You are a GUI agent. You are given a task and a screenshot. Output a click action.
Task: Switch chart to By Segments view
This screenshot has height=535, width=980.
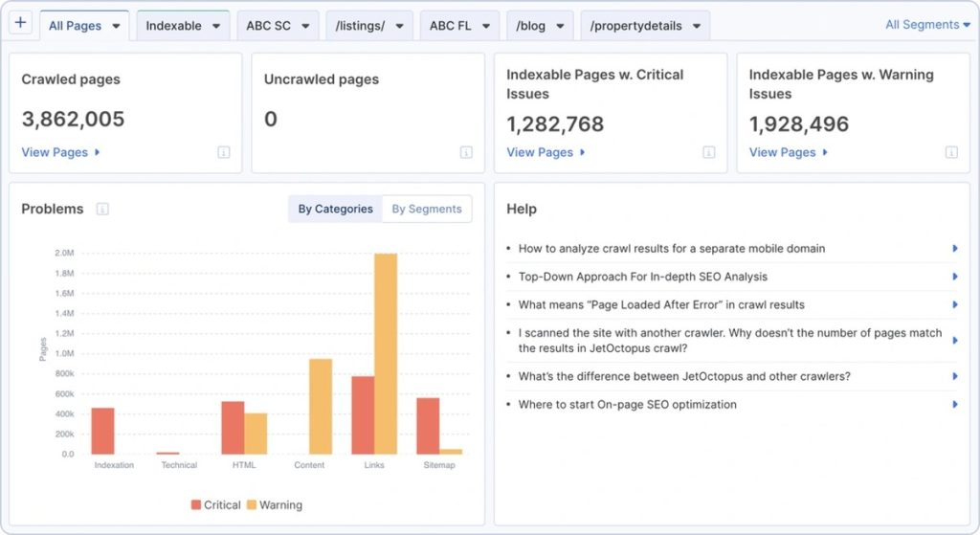(x=427, y=209)
